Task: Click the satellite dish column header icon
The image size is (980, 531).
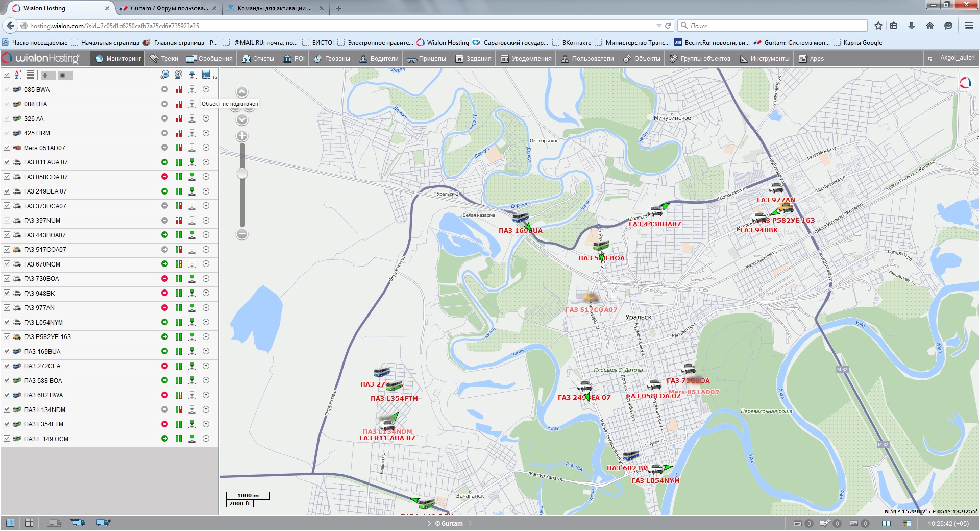Action: [x=178, y=75]
